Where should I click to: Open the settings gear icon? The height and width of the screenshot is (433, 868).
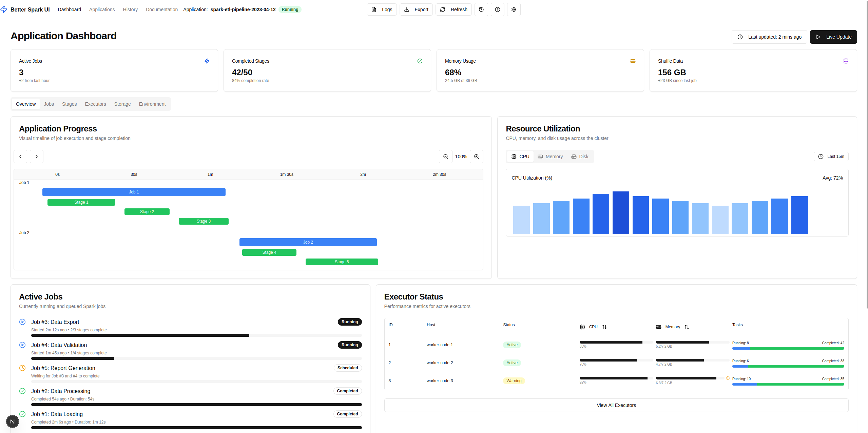(514, 9)
